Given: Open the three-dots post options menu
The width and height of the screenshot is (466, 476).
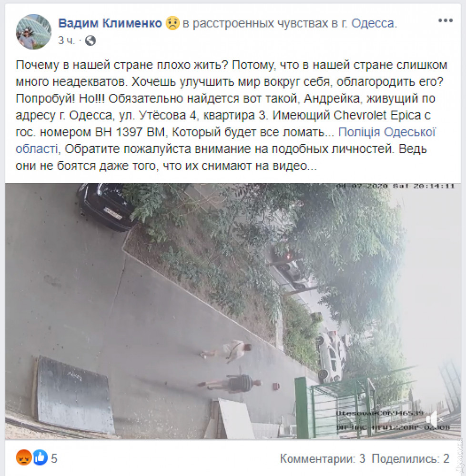Looking at the screenshot, I should point(446,20).
